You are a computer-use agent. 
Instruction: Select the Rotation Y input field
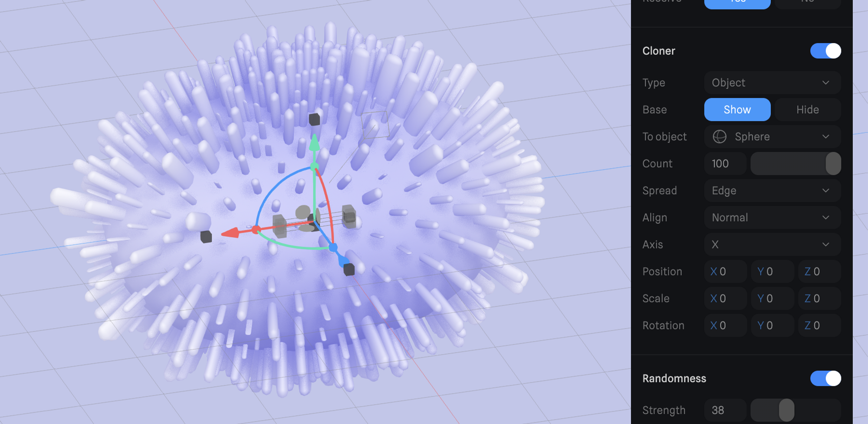click(x=772, y=326)
